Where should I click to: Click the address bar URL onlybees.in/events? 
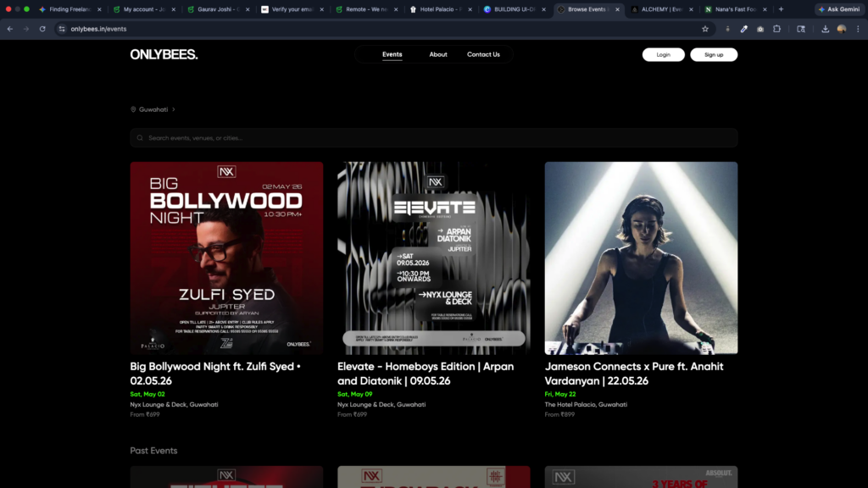coord(98,29)
